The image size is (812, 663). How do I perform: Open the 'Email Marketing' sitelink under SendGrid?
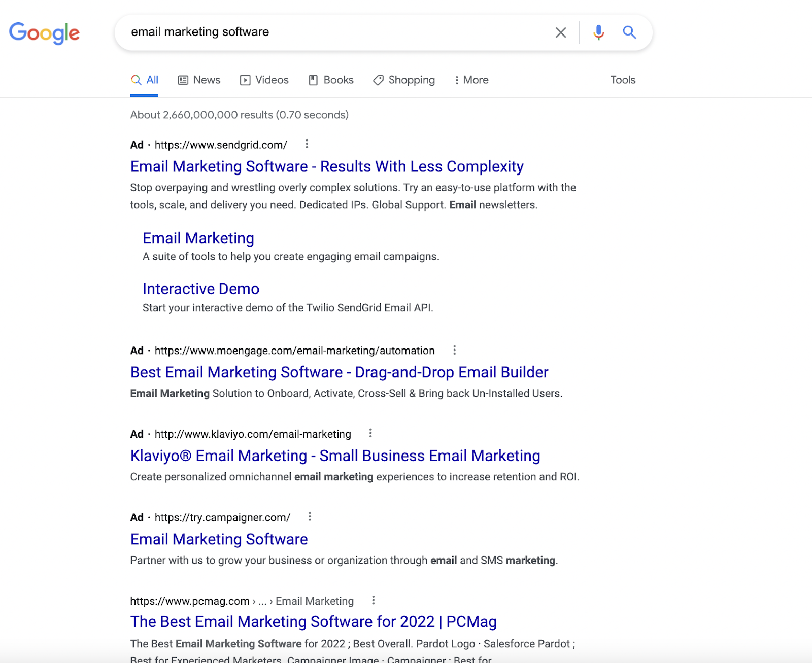[x=198, y=238]
